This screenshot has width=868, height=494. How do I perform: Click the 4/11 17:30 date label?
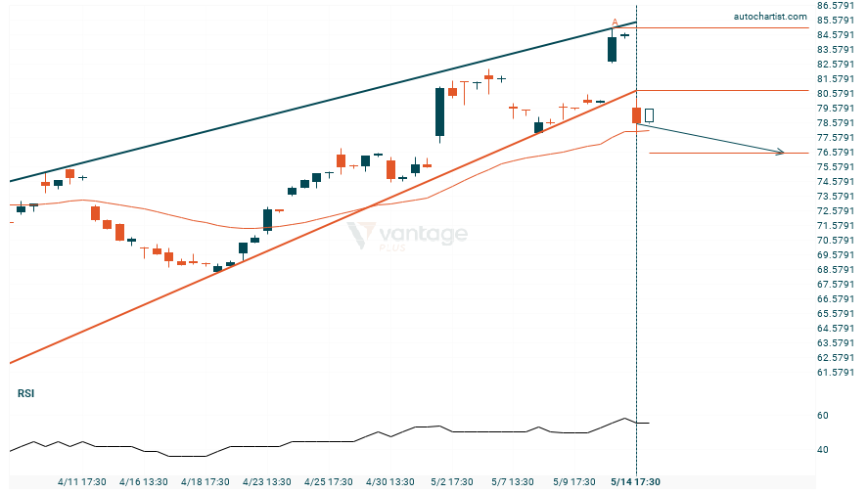[x=82, y=481]
